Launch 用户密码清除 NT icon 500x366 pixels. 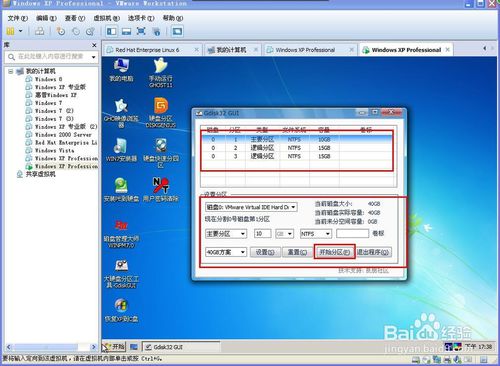point(161,190)
